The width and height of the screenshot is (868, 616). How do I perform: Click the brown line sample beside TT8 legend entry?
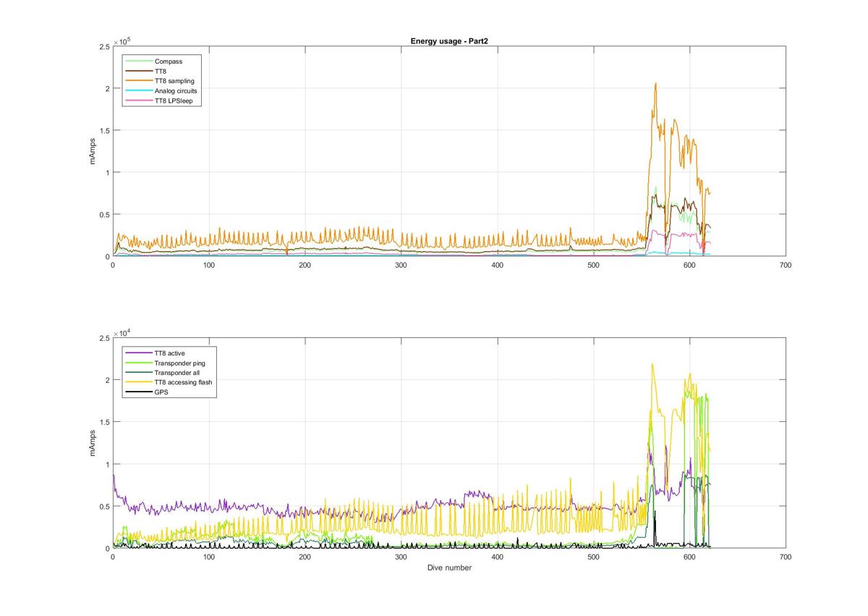point(138,72)
